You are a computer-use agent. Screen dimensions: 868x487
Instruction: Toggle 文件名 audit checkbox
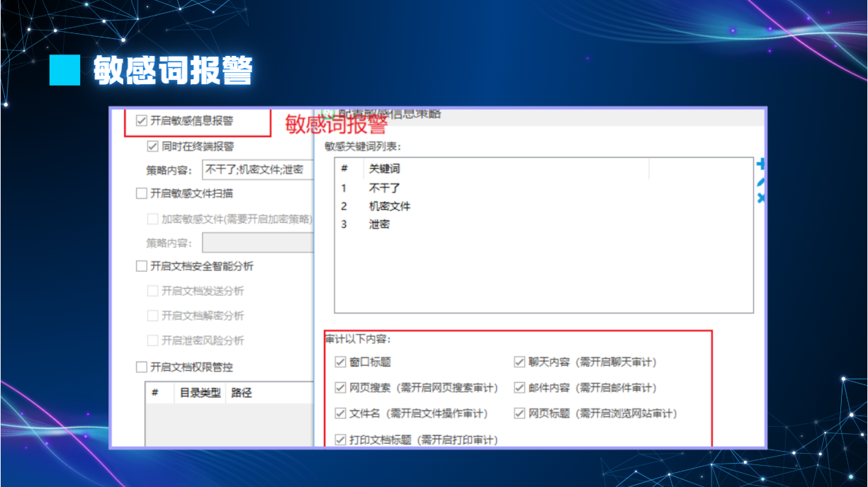[x=341, y=413]
